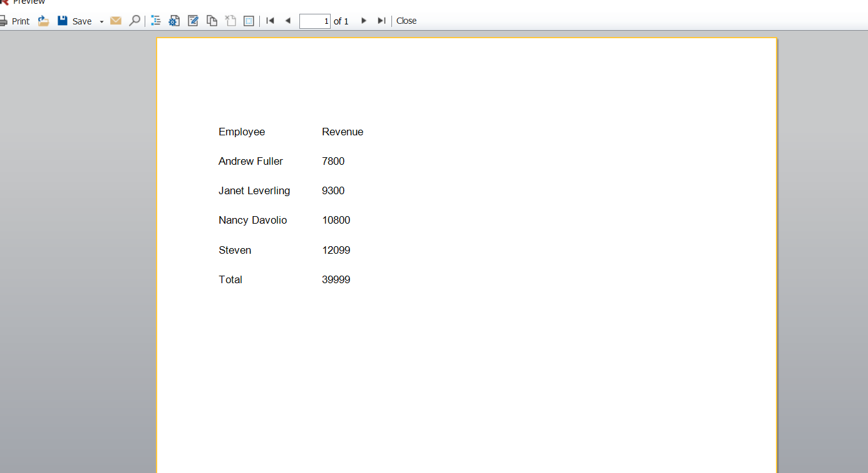Close the preview using the Close button
Image resolution: width=868 pixels, height=473 pixels.
pyautogui.click(x=406, y=21)
